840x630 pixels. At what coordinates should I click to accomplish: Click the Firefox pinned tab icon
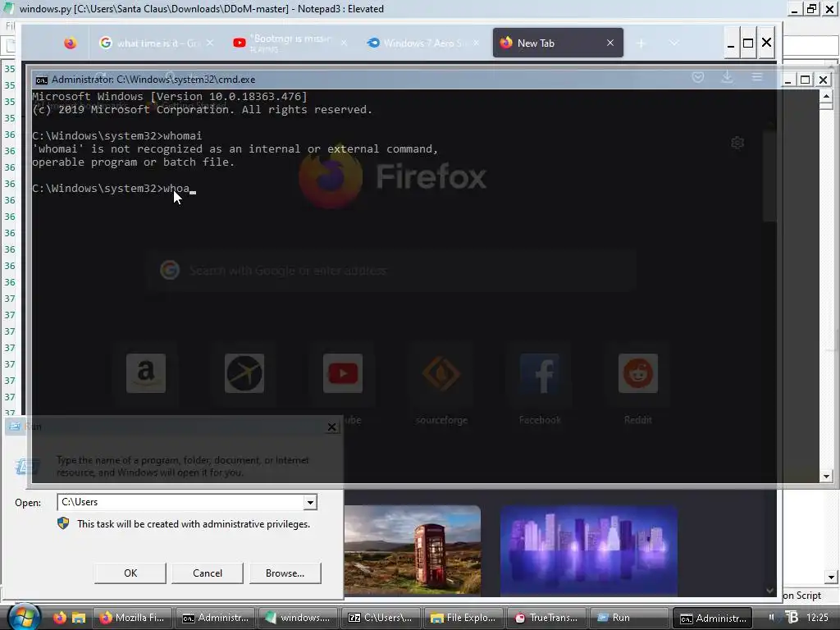(x=71, y=43)
